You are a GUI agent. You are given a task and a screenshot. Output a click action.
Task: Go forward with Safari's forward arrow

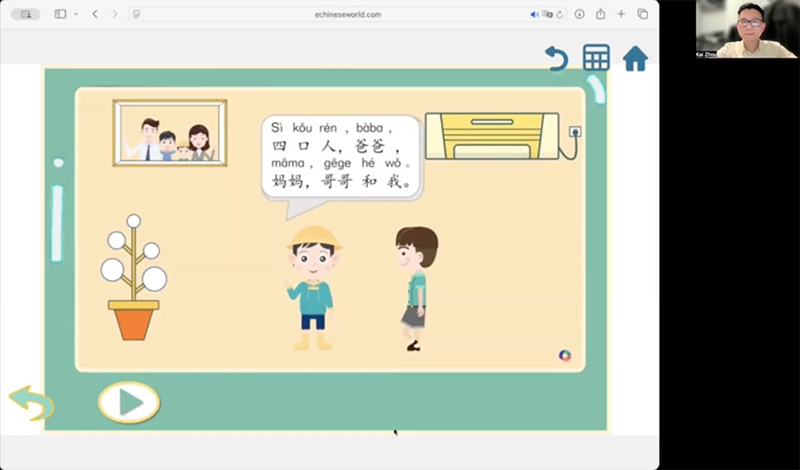114,14
